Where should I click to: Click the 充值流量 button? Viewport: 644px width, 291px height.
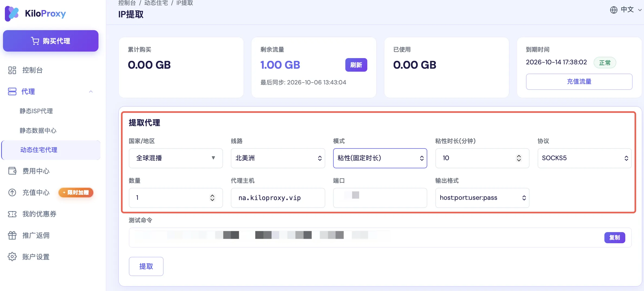[x=579, y=82]
